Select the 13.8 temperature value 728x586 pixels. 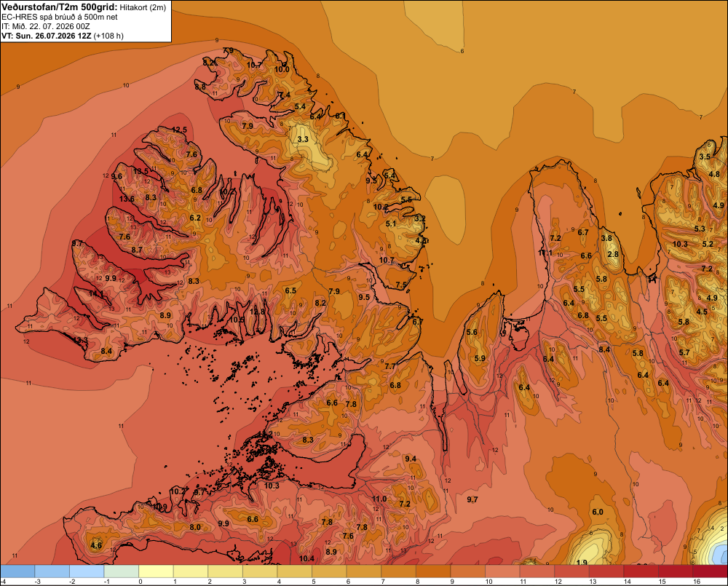pos(257,312)
